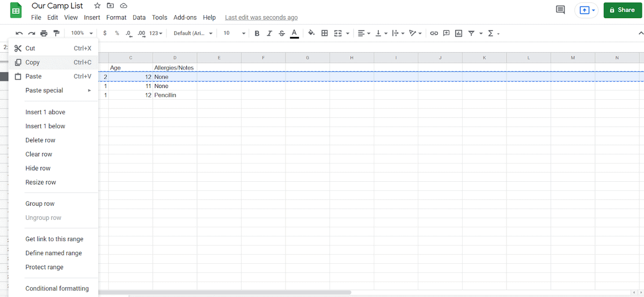This screenshot has height=297, width=644.
Task: Decrease decimal places
Action: (129, 33)
